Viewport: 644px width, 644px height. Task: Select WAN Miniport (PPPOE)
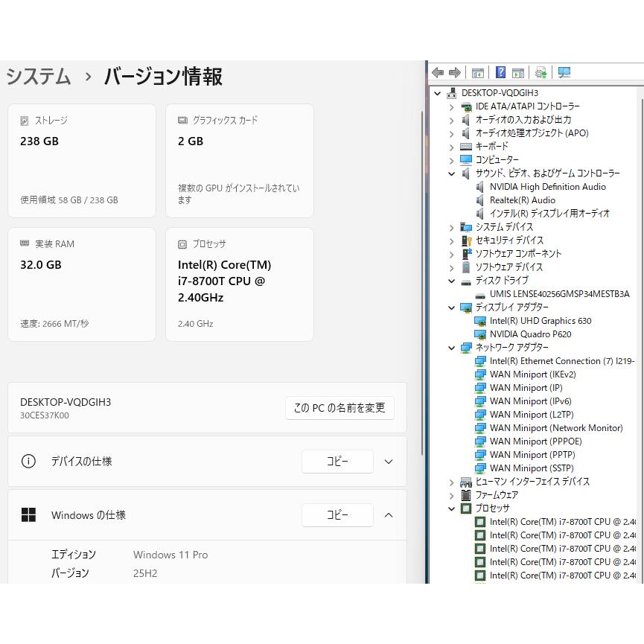535,441
